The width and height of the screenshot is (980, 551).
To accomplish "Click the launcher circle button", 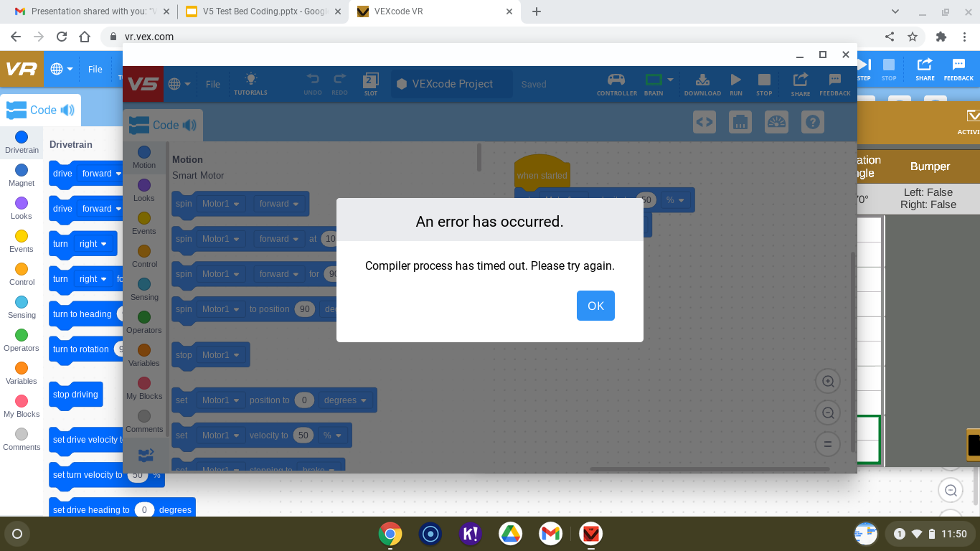I will tap(17, 534).
